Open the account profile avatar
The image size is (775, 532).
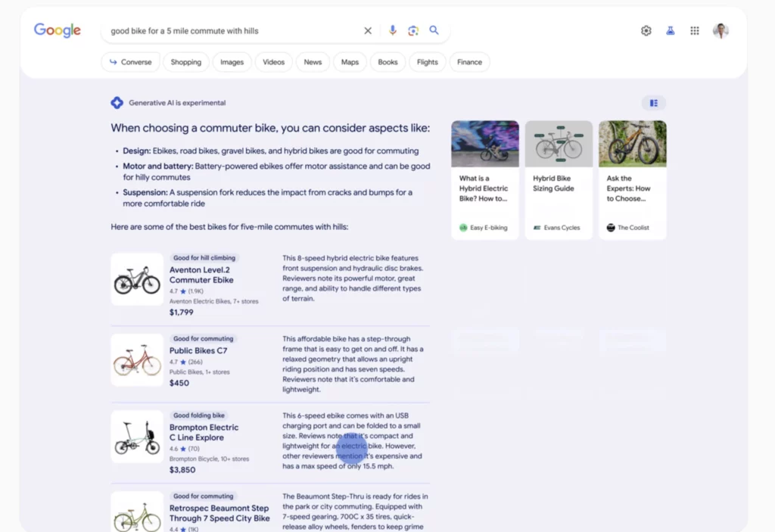coord(721,31)
